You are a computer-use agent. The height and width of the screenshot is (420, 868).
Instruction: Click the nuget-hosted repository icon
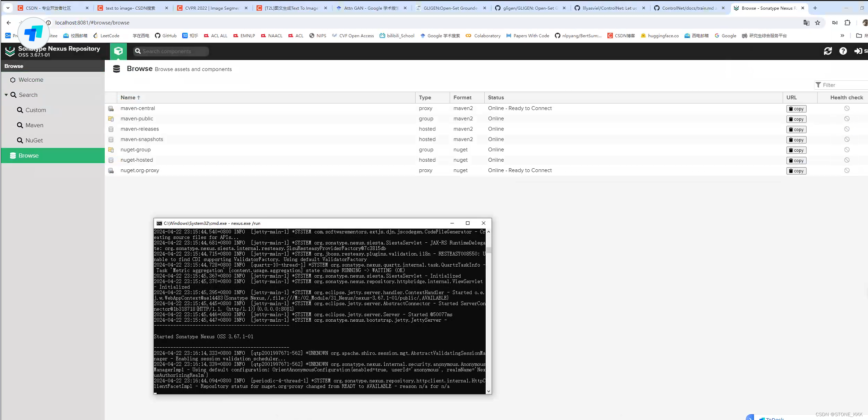[111, 160]
